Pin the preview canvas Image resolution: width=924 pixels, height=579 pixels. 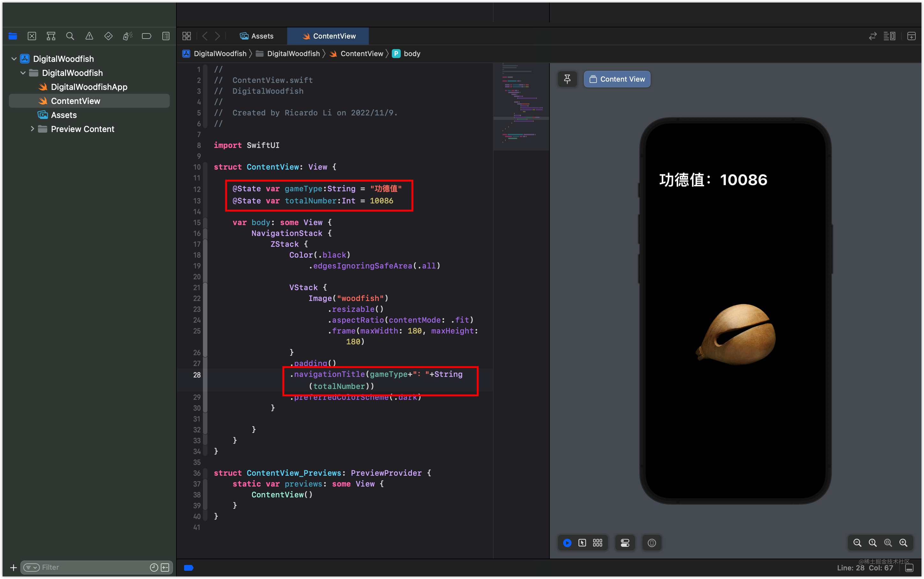(567, 79)
